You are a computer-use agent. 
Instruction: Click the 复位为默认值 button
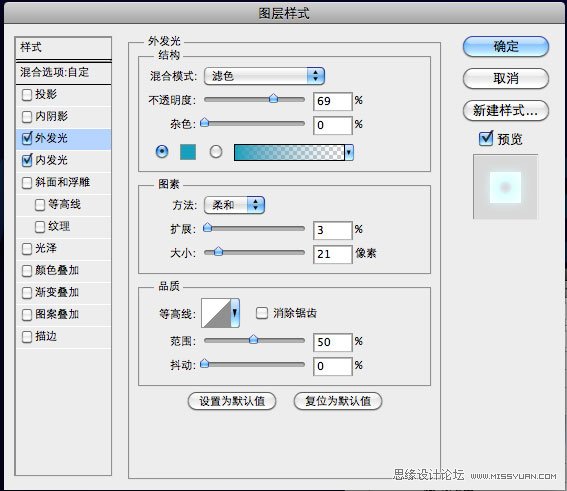click(338, 401)
